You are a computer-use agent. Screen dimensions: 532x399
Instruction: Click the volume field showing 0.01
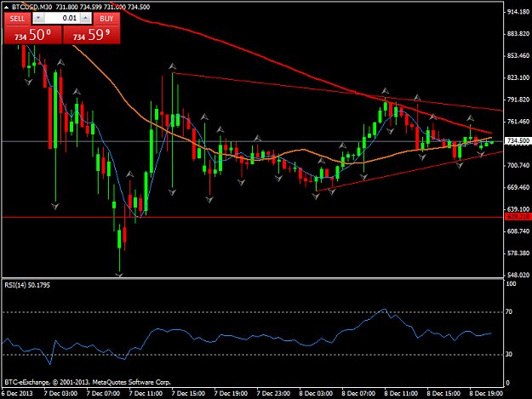tap(62, 19)
